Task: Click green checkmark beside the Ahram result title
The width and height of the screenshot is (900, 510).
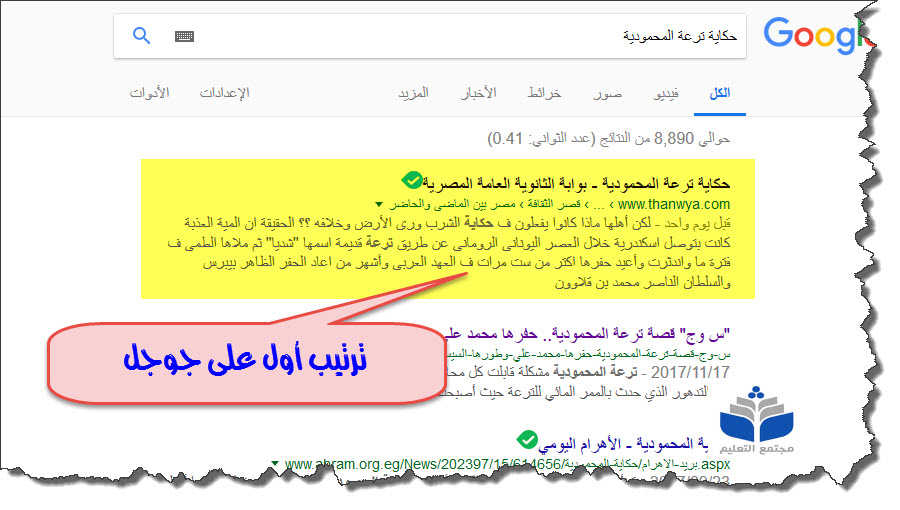Action: click(527, 438)
